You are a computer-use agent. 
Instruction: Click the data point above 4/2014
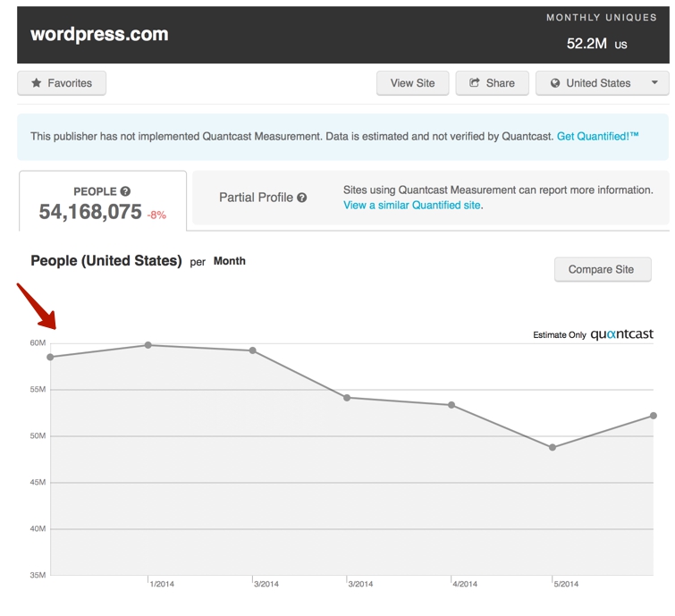(451, 405)
